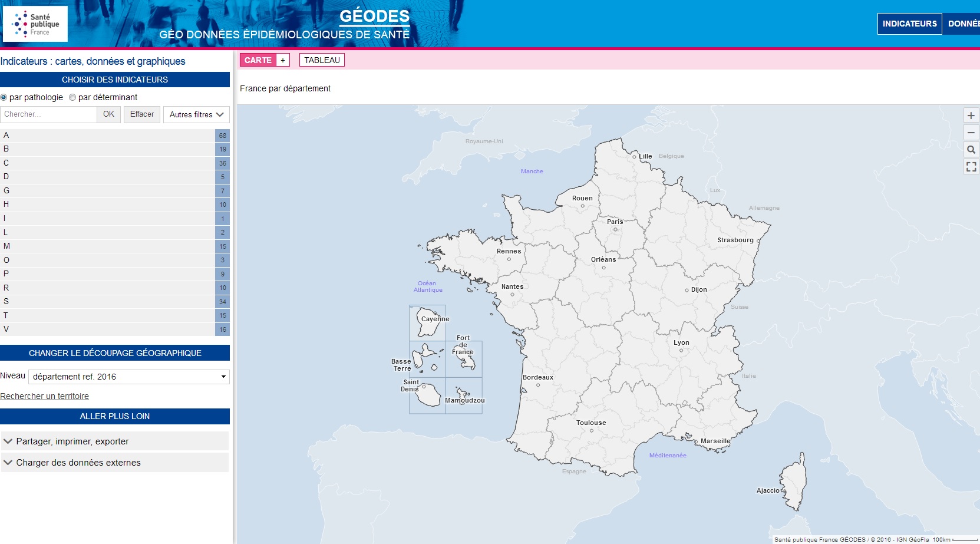Expand the 'D' indicator group
Image resolution: width=980 pixels, height=544 pixels.
(x=115, y=177)
